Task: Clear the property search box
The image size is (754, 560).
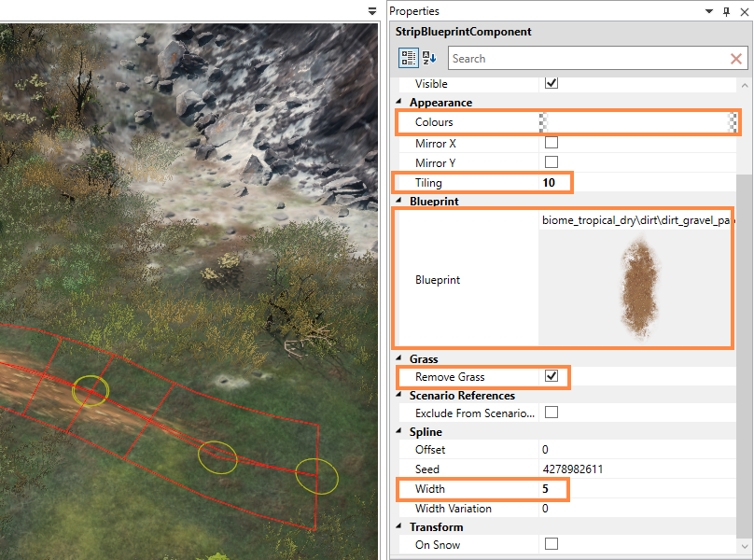Action: coord(735,59)
